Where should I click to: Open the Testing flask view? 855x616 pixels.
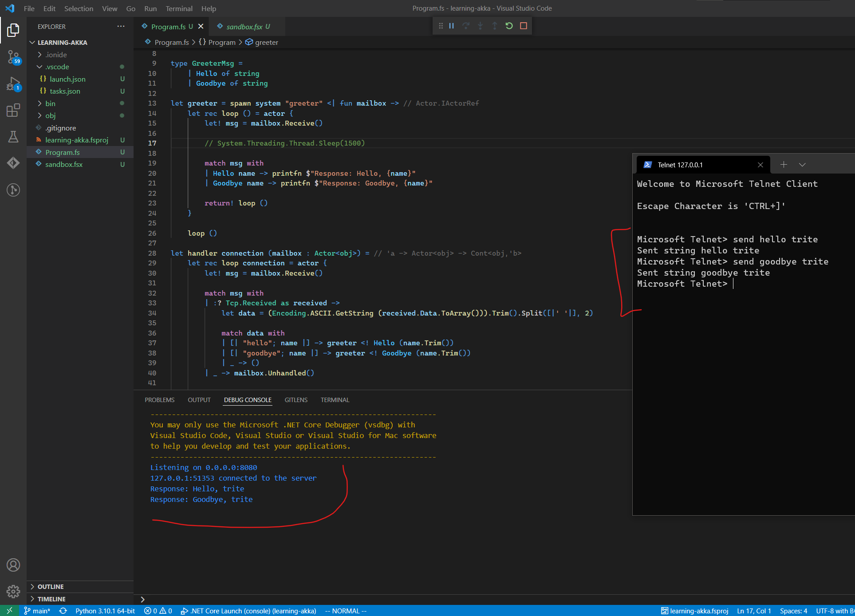[x=13, y=137]
